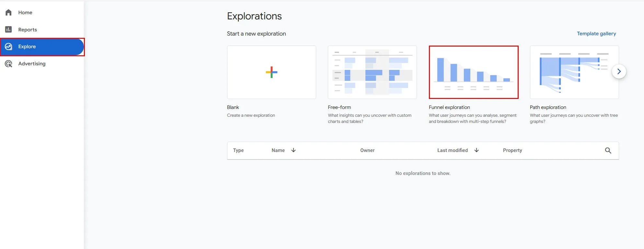Click the sort arrow next to Last modified
Viewport: 644px width, 249px height.
click(x=477, y=150)
